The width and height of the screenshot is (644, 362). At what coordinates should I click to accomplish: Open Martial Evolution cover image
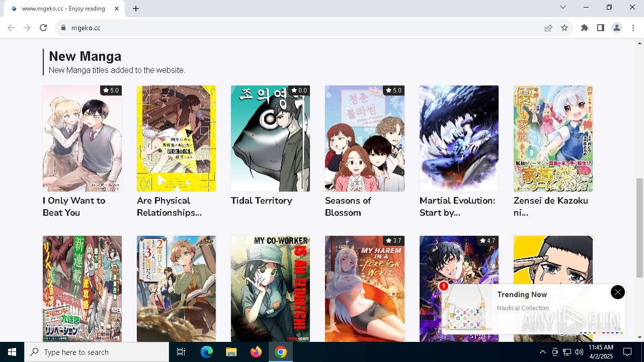pyautogui.click(x=459, y=138)
